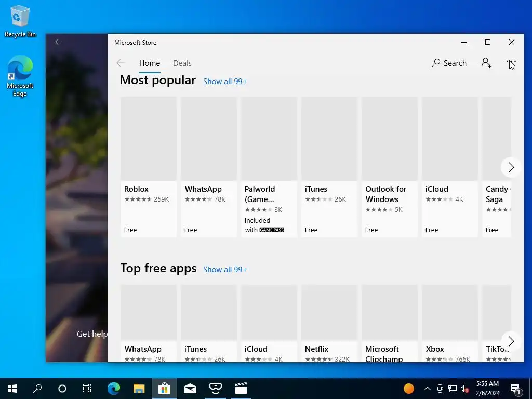Go back using the Store back arrow

[x=121, y=63]
